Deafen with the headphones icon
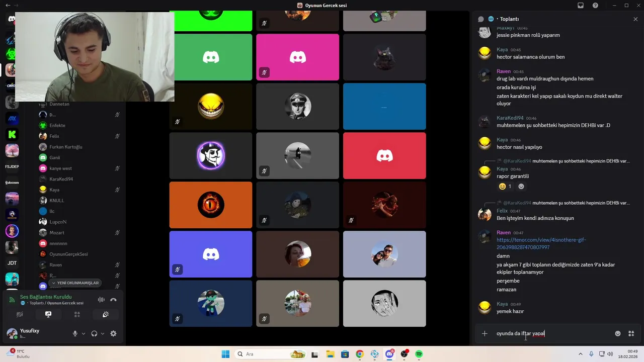Screen dimensions: 644x362 94,333
